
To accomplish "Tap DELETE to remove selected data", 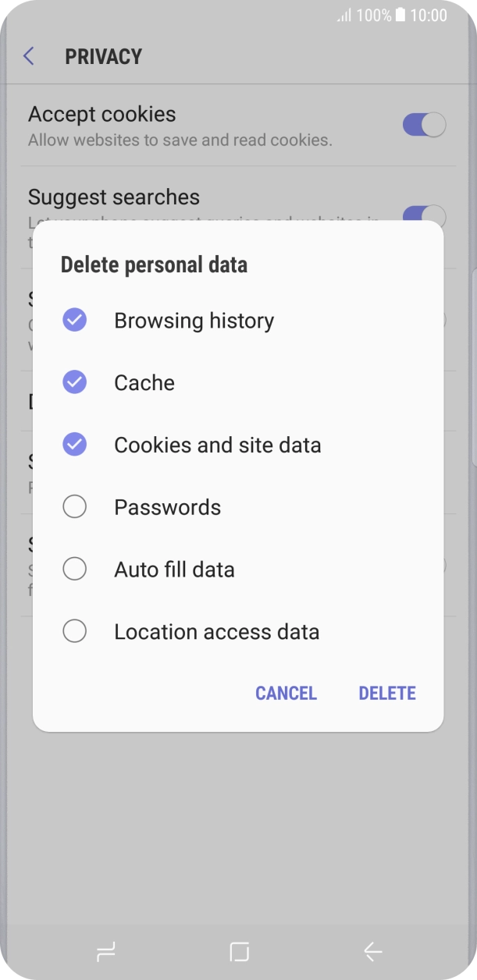I will pyautogui.click(x=386, y=693).
